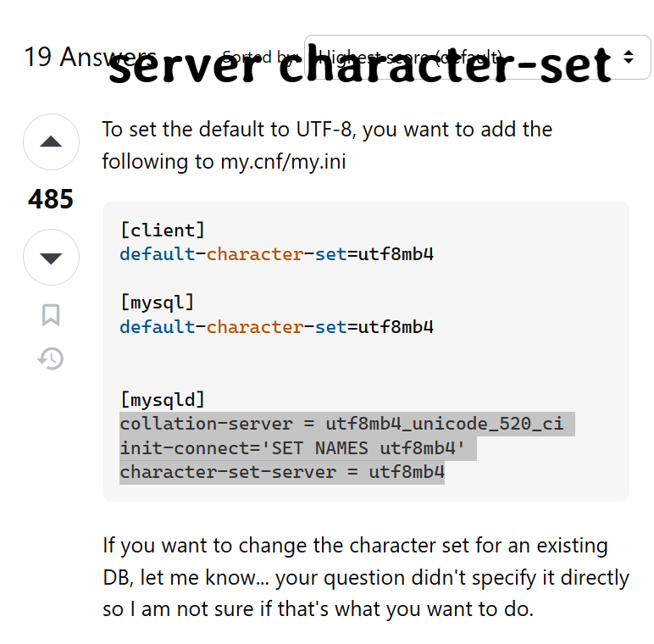Click the [mysql] section line

(158, 302)
